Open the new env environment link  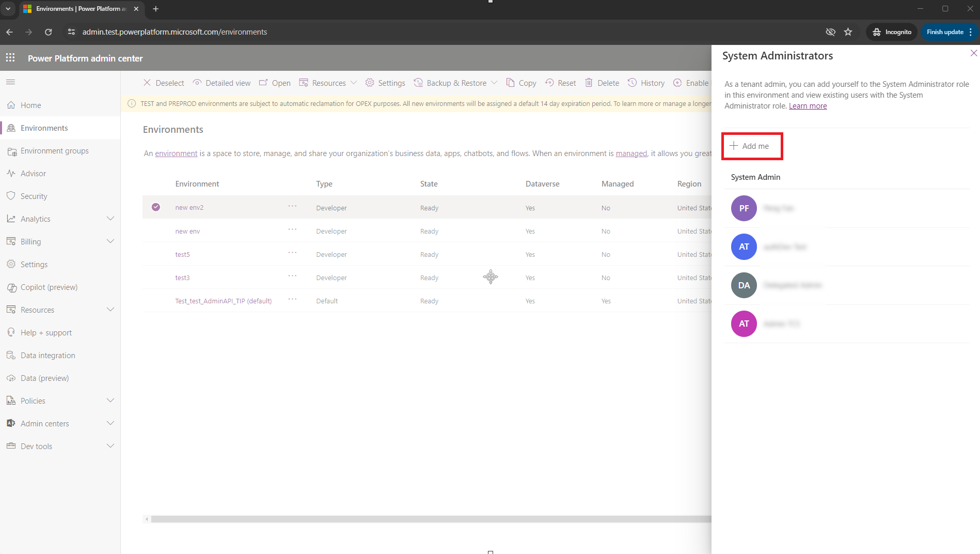coord(187,231)
